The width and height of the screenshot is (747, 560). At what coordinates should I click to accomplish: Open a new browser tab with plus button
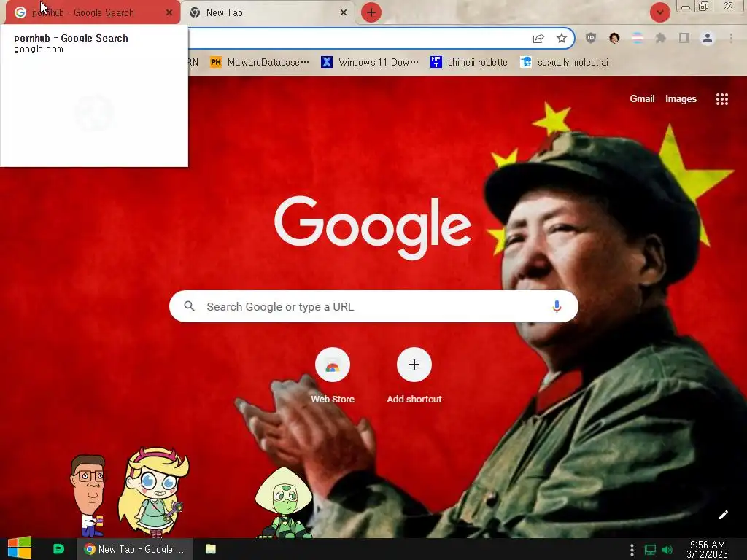(x=371, y=12)
